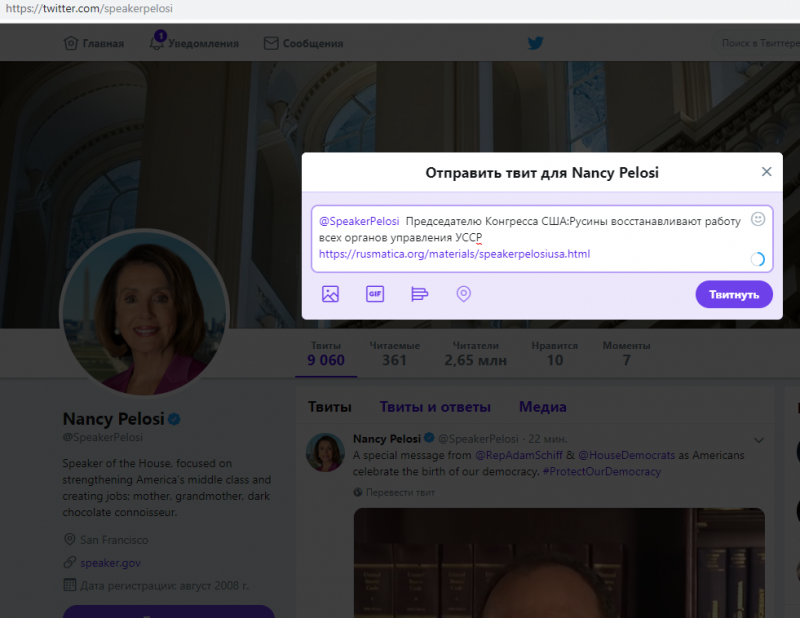
Task: Click the verified badge beside profile name
Action: (174, 419)
